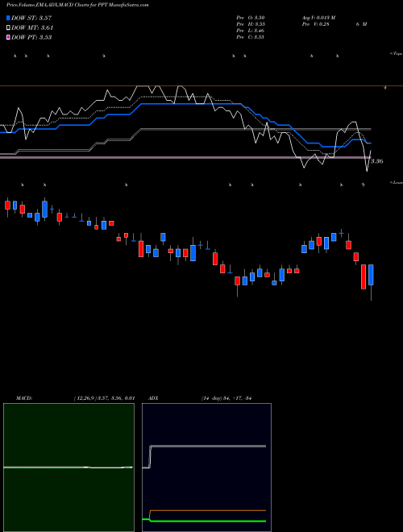This screenshot has width=403, height=532.
Task: Click the blue DOW ST legend swatch
Action: pyautogui.click(x=8, y=18)
